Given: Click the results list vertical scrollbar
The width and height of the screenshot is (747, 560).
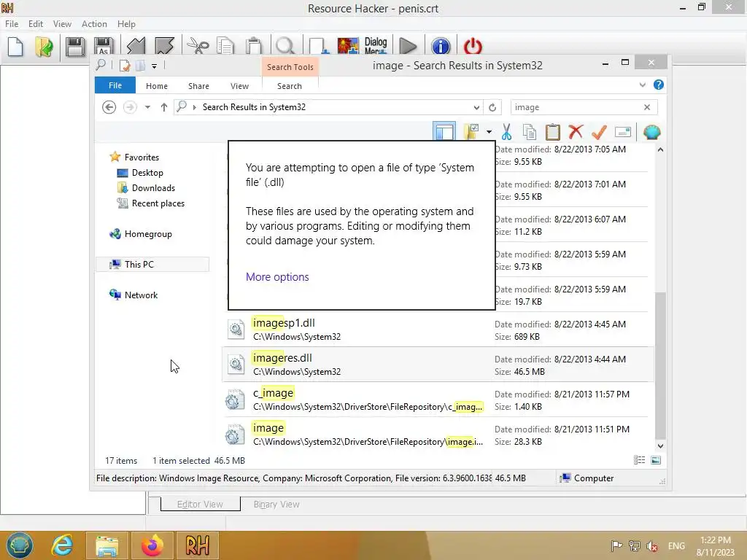Looking at the screenshot, I should (x=660, y=366).
